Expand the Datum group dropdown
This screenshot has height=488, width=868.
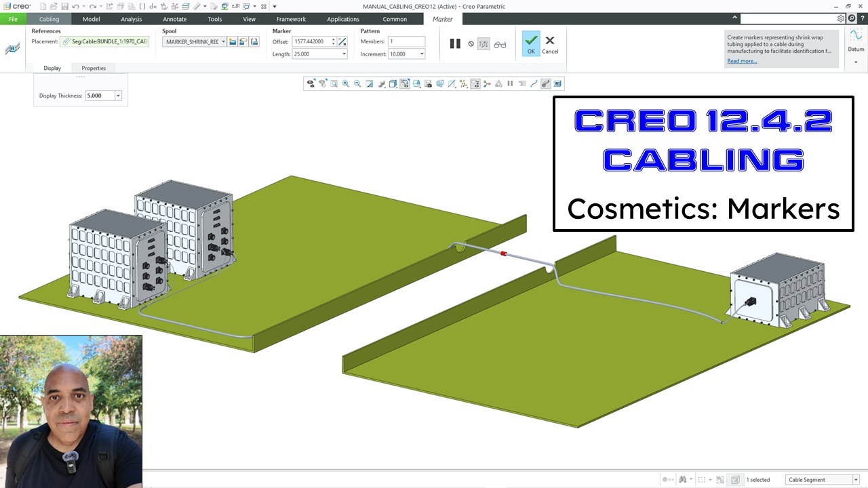point(856,62)
